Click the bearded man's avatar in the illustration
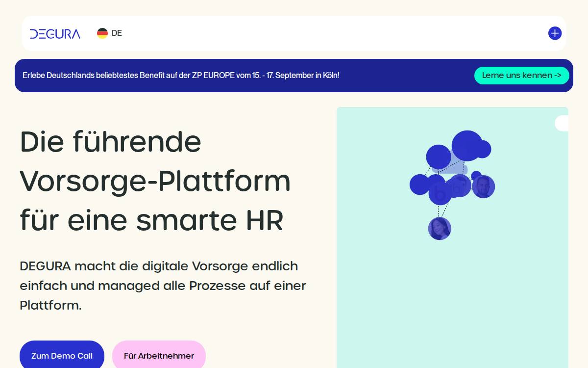Viewport: 588px width, 368px height. coord(483,186)
